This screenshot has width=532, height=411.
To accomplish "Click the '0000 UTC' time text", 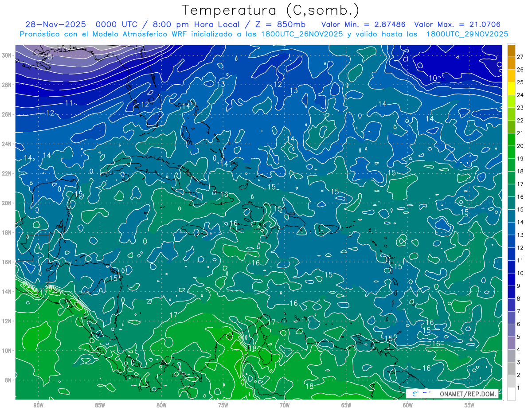I will tap(117, 24).
